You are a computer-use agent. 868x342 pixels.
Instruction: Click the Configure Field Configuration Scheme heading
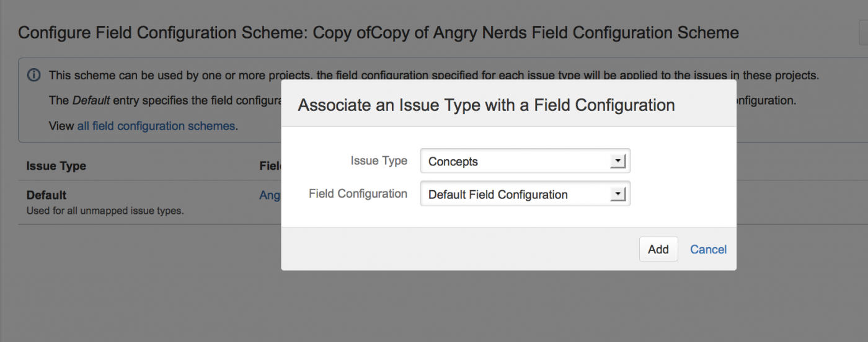pos(378,32)
